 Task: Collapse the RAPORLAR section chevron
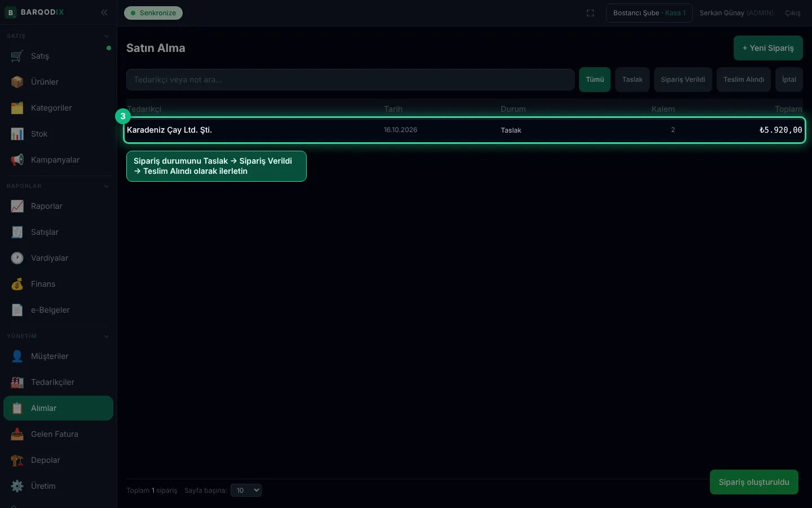coord(107,186)
